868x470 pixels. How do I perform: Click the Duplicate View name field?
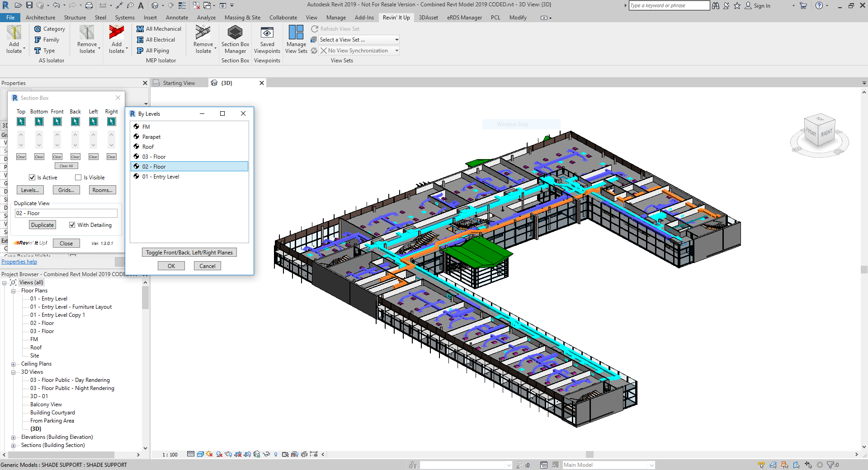pyautogui.click(x=66, y=213)
